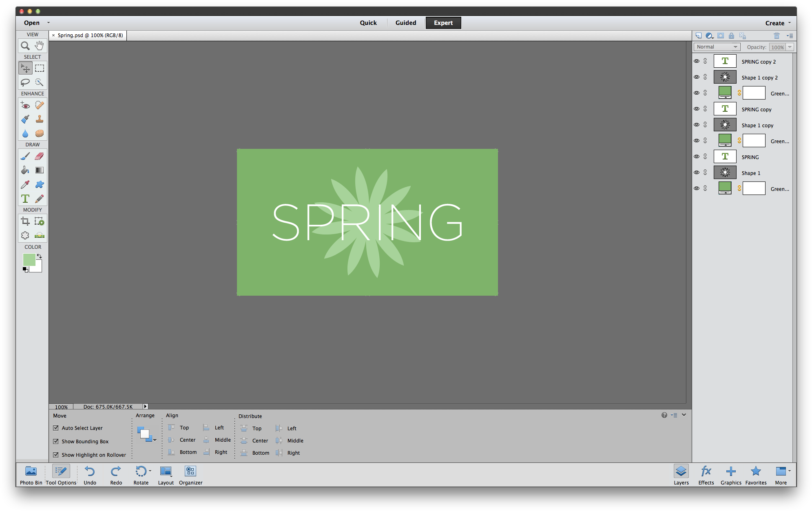This screenshot has width=812, height=511.
Task: Select the Rectangular Marquee tool
Action: 39,68
